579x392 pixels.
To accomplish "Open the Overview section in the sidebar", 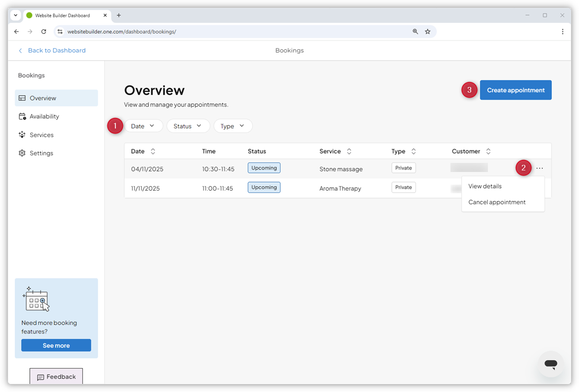I will click(43, 98).
